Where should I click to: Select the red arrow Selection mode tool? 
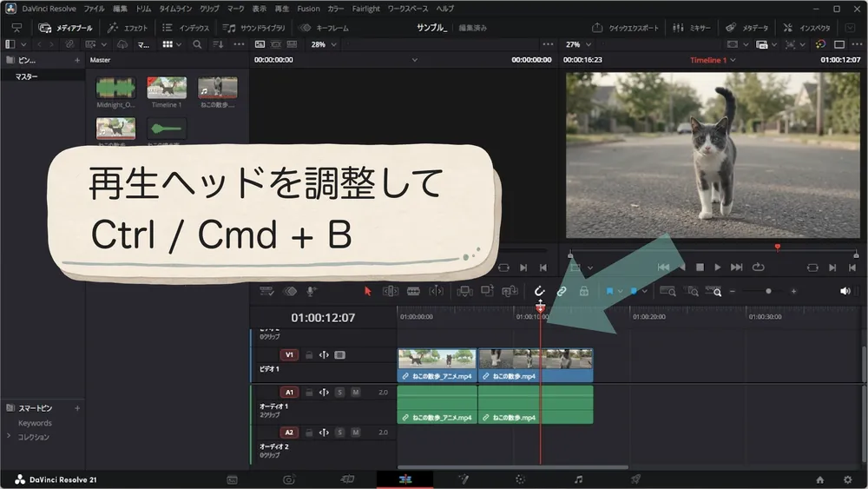click(x=367, y=291)
